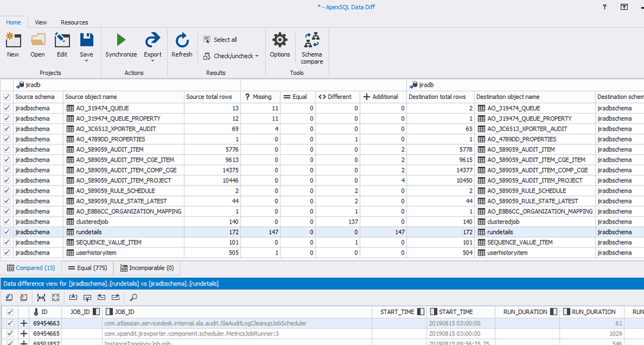This screenshot has height=345, width=644.
Task: Uncheck the clusteredjob row checkbox
Action: (x=6, y=222)
